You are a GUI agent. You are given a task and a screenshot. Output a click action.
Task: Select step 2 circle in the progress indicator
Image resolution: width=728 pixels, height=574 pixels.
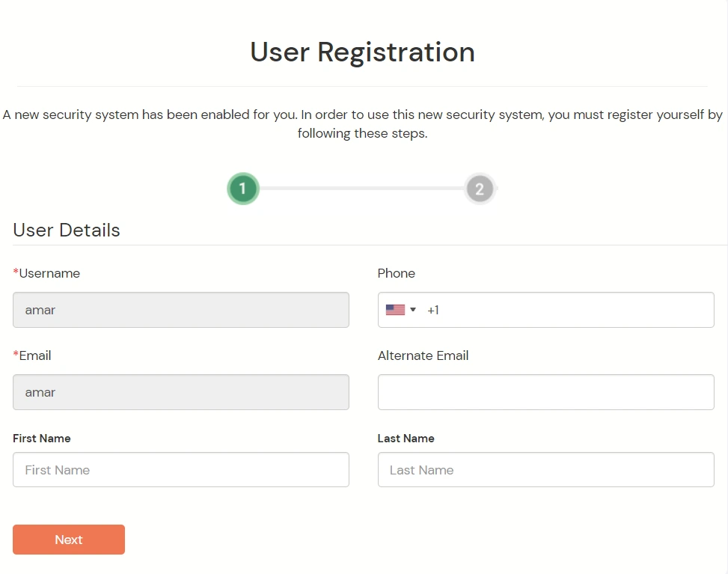pos(480,189)
